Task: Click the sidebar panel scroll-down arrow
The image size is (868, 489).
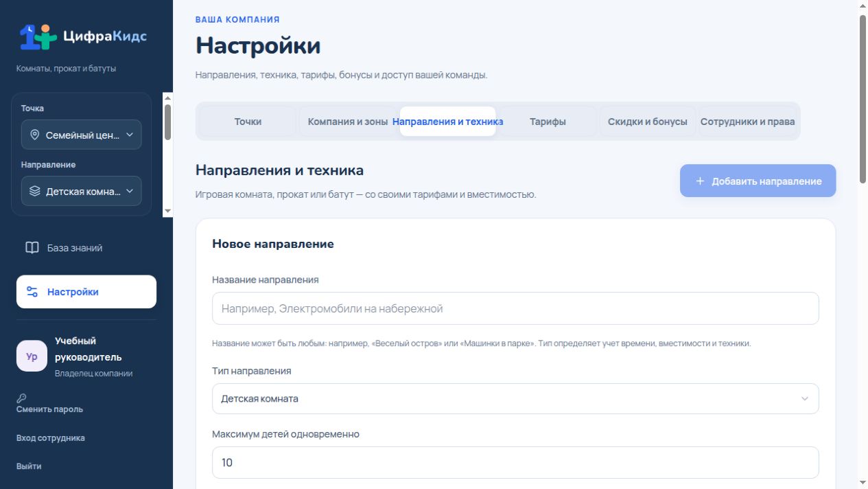Action: [x=168, y=212]
